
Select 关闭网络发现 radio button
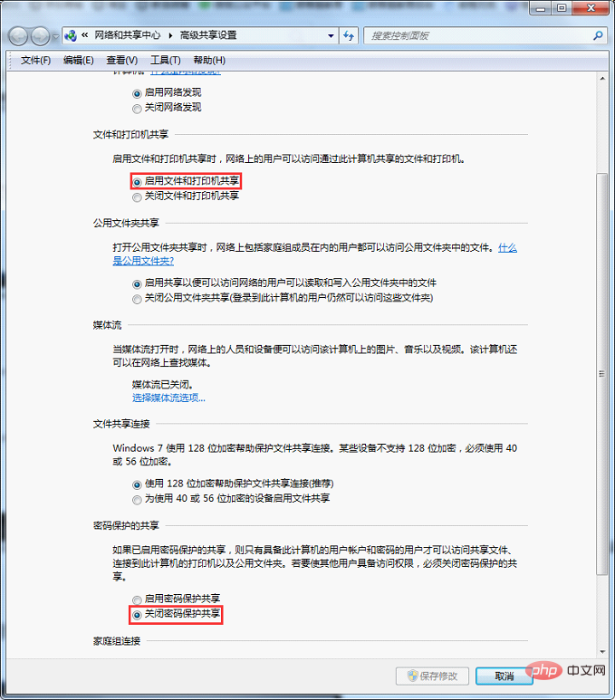137,109
